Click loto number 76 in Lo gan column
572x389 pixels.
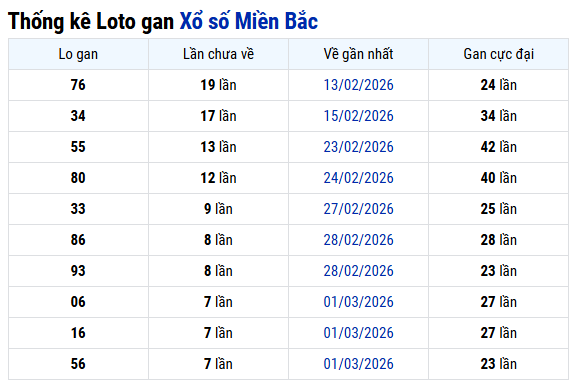tap(78, 85)
